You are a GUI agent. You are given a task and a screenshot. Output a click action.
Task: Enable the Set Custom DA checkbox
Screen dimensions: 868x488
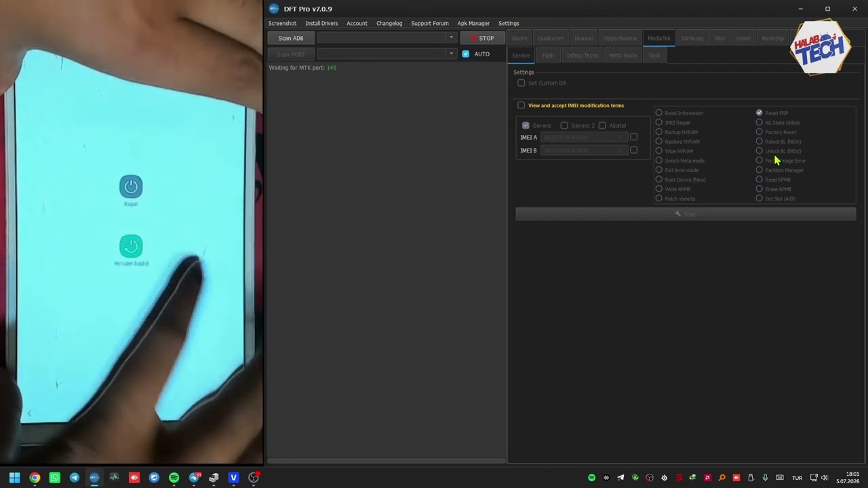click(x=521, y=83)
